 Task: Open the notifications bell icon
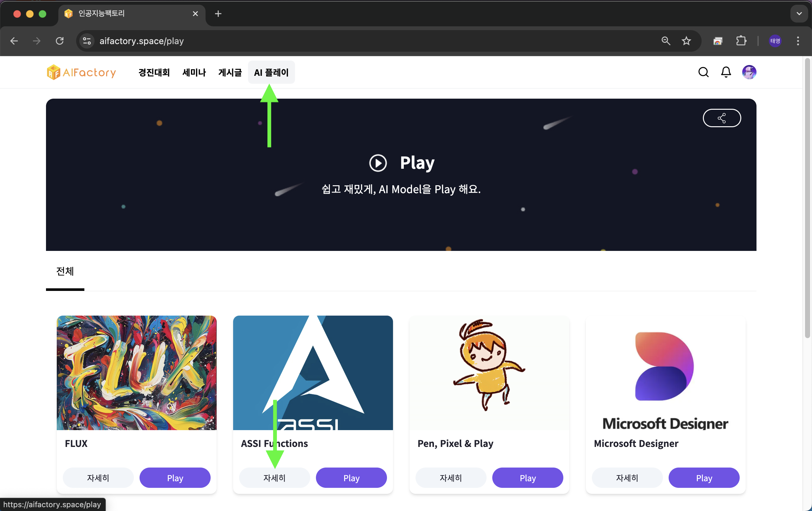pyautogui.click(x=726, y=72)
